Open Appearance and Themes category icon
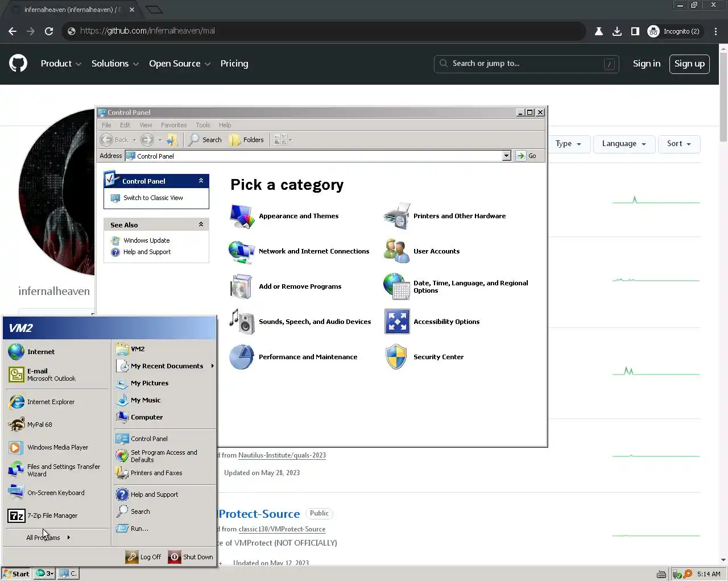The height and width of the screenshot is (582, 728). 242,217
